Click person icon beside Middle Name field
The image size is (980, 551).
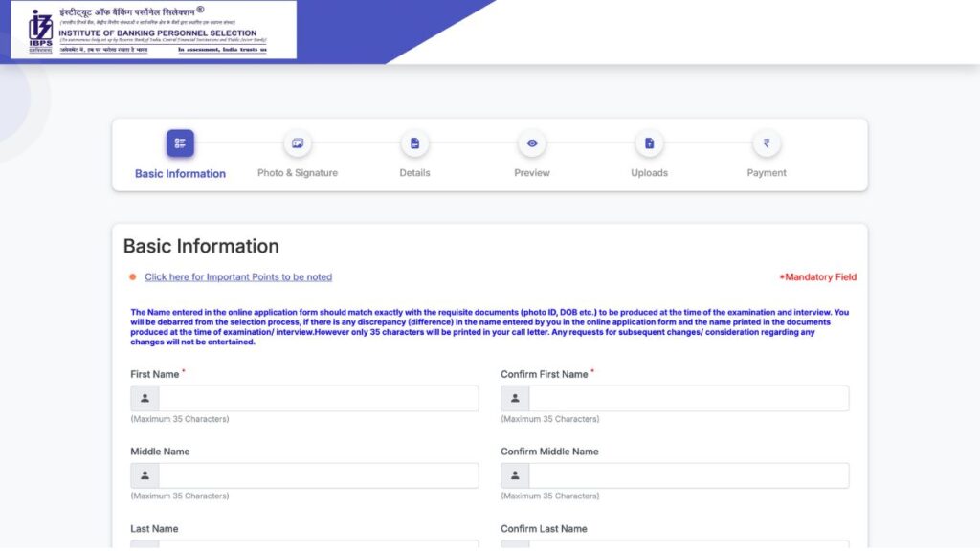tap(145, 475)
